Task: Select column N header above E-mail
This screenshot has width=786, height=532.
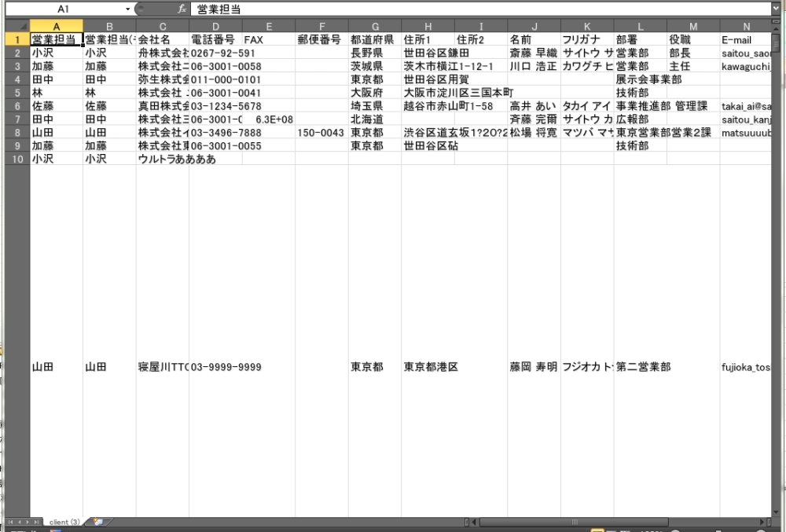Action: point(745,26)
